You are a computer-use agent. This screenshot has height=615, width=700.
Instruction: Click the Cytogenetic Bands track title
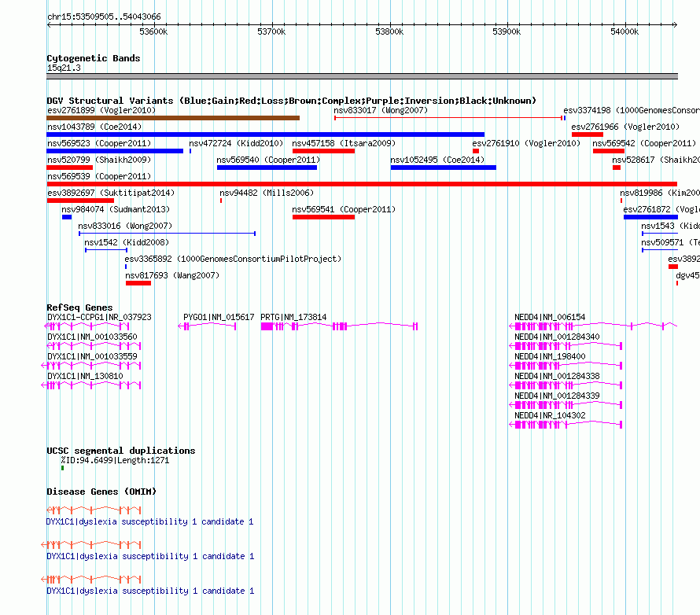pos(94,58)
